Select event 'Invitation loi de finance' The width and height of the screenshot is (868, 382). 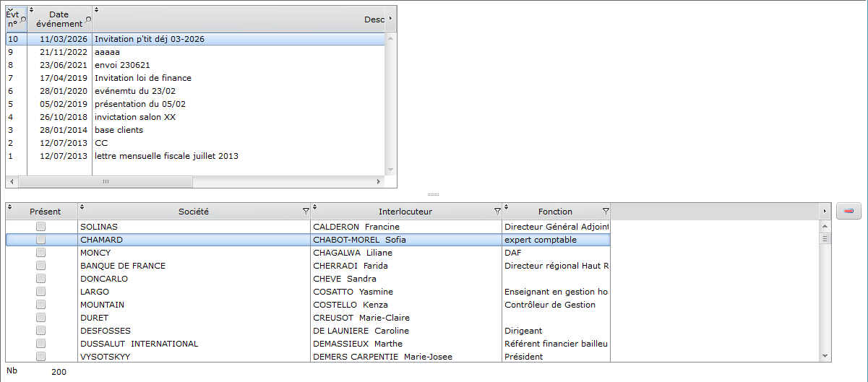pyautogui.click(x=195, y=78)
